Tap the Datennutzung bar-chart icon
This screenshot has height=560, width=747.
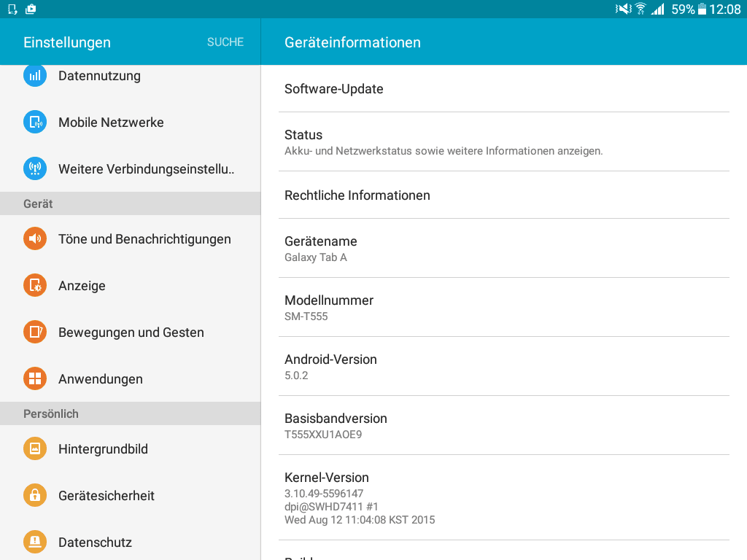tap(35, 76)
